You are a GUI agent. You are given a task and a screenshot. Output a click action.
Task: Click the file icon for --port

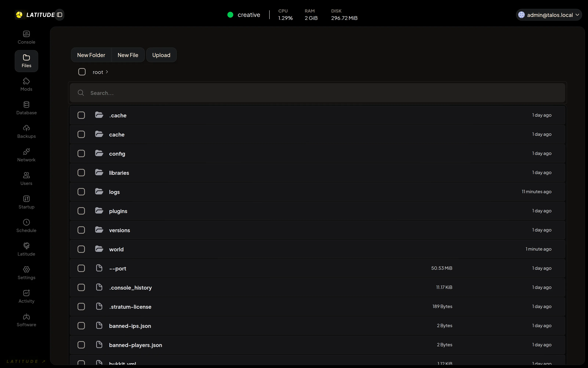tap(99, 268)
